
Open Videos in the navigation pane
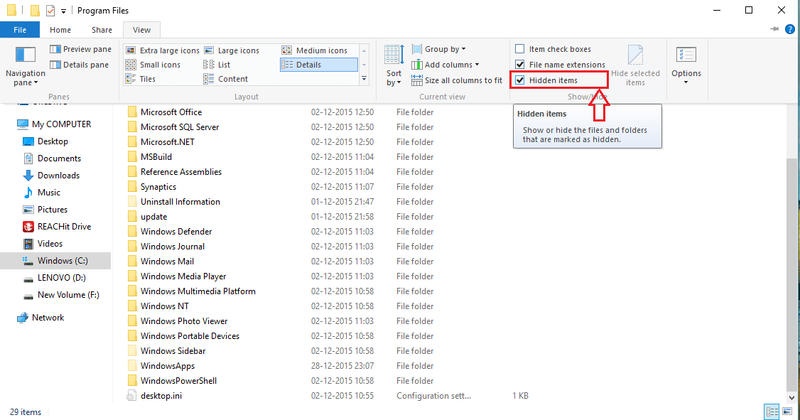click(42, 243)
